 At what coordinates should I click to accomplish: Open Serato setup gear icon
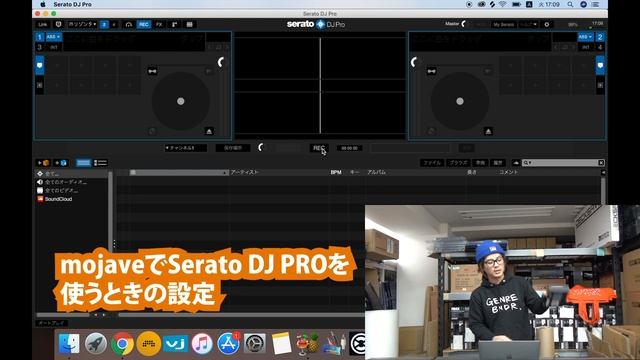point(547,24)
